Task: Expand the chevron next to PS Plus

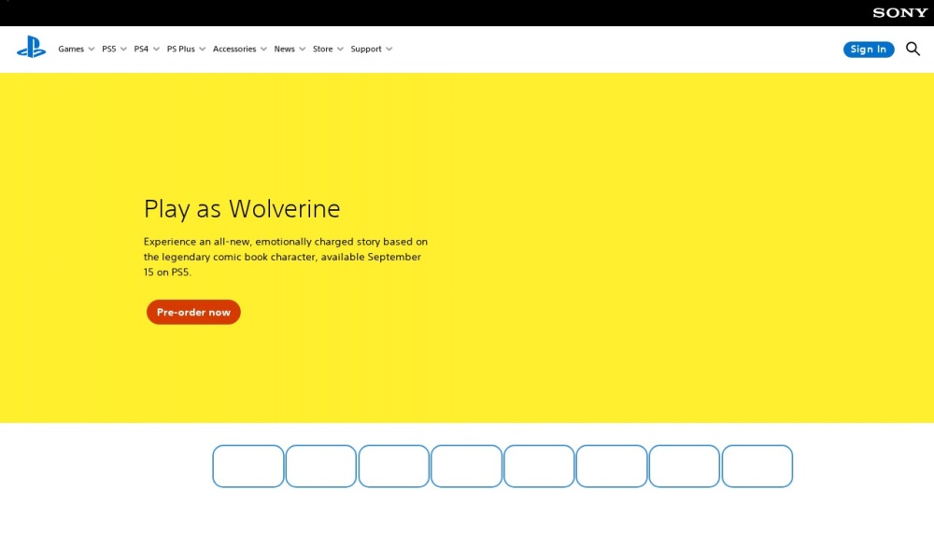Action: coord(202,49)
